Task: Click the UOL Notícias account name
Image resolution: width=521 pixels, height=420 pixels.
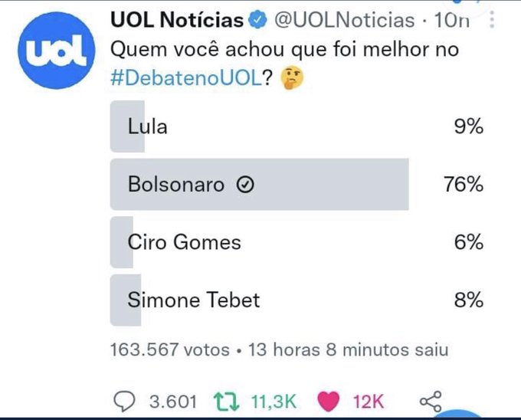Action: 177,20
